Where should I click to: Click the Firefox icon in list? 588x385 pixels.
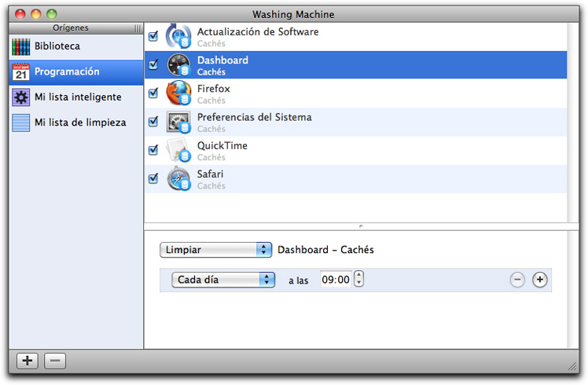pos(179,93)
